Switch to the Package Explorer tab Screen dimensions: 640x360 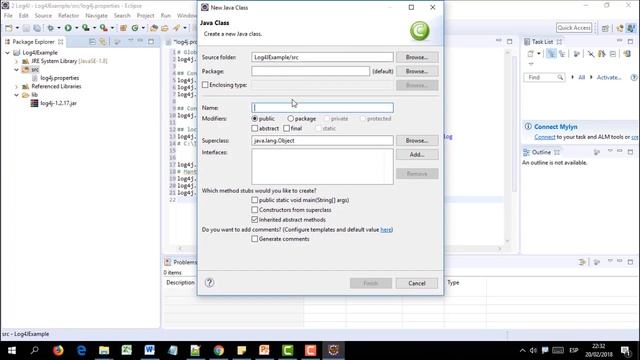click(33, 42)
